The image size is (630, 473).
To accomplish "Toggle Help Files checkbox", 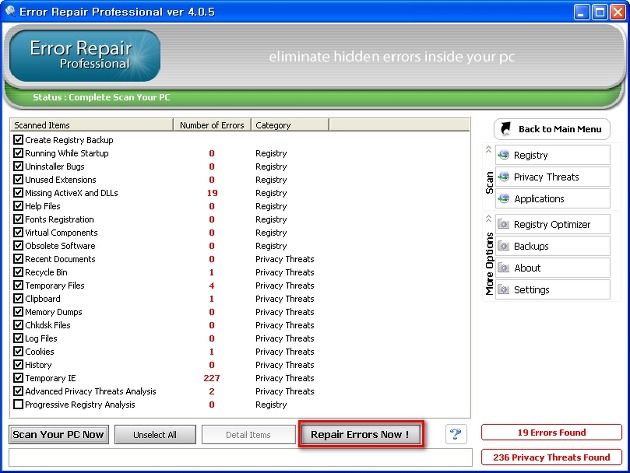I will pyautogui.click(x=18, y=206).
